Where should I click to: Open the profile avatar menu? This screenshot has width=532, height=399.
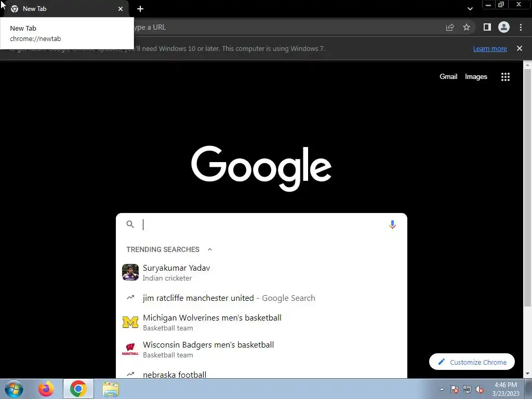pyautogui.click(x=504, y=27)
